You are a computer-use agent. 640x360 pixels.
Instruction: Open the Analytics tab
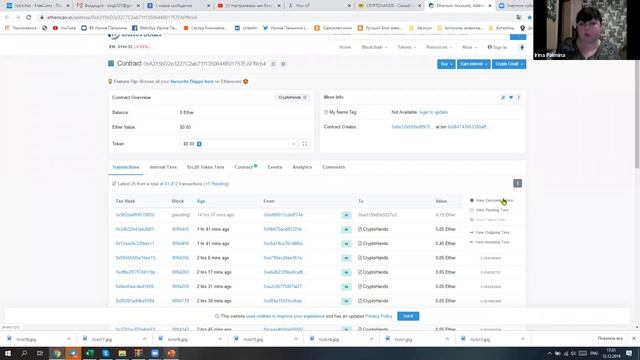click(x=302, y=167)
